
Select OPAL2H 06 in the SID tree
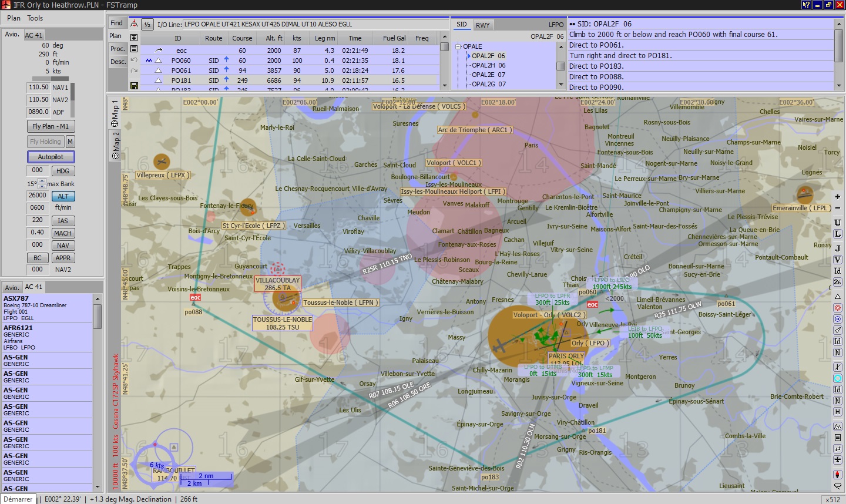point(488,65)
